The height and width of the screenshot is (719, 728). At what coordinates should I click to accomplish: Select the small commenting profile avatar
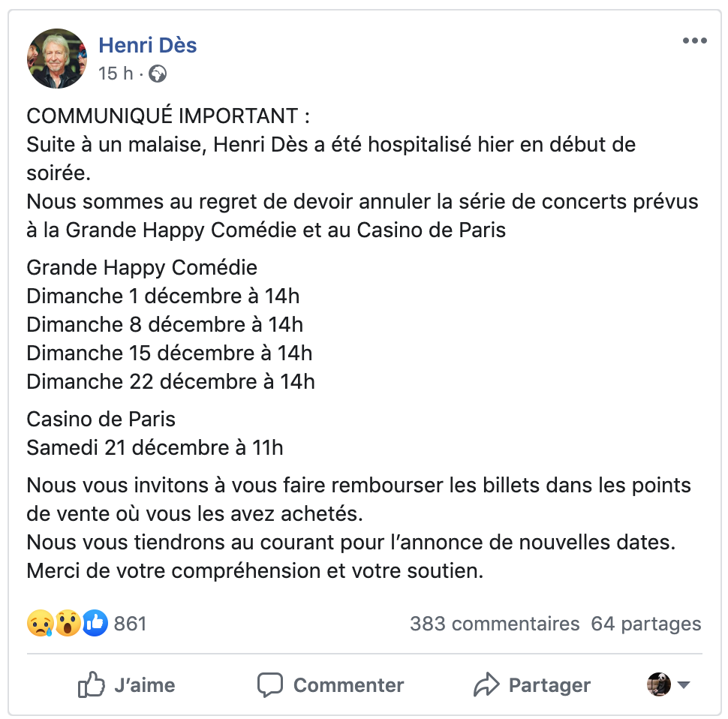659,684
